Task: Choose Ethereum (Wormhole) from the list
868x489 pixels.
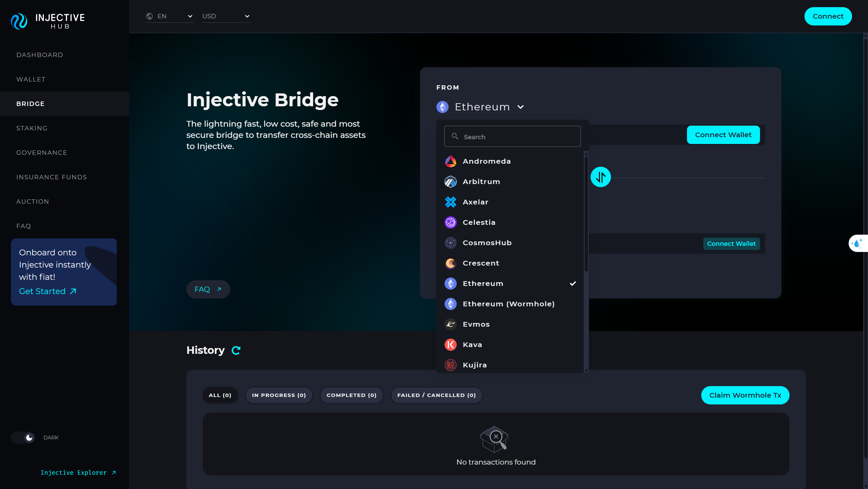Action: pyautogui.click(x=510, y=304)
